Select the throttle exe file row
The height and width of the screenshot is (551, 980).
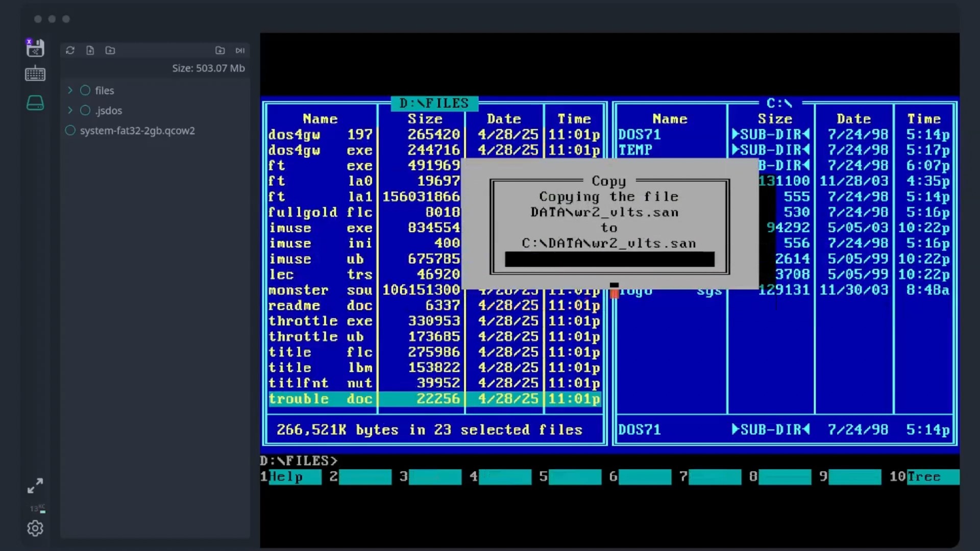pyautogui.click(x=434, y=321)
